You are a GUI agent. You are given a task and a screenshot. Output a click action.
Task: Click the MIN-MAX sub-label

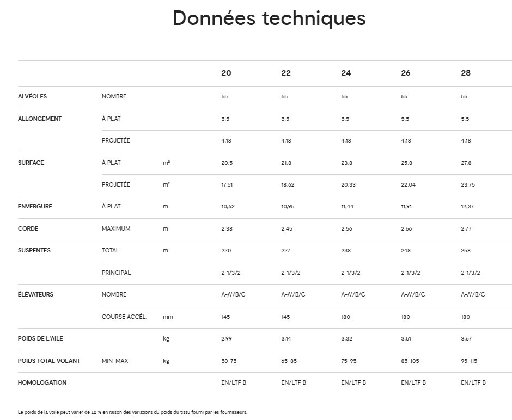pos(115,361)
